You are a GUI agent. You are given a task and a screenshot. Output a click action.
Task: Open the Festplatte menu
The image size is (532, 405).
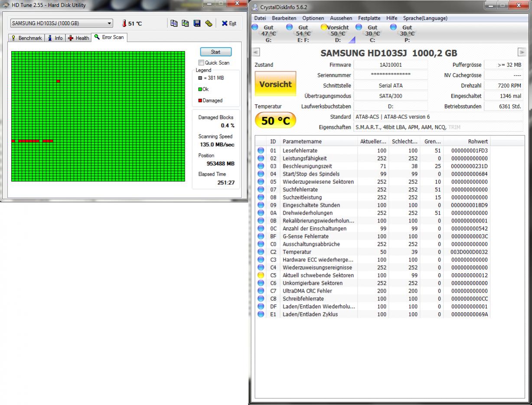coord(369,18)
